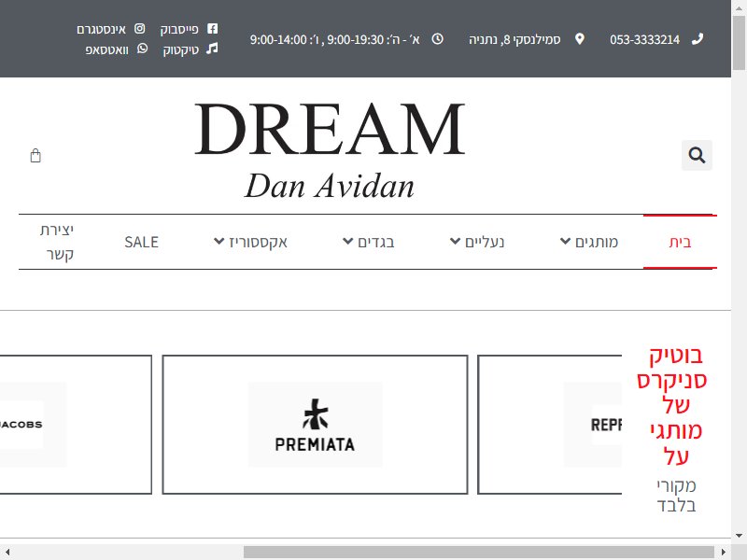Call phone number 053-3333214
The height and width of the screenshot is (560, 747).
644,39
